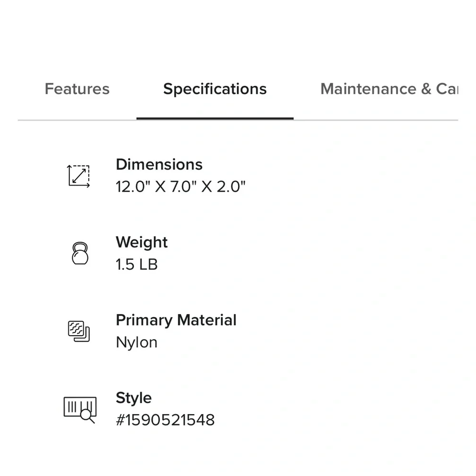476x476 pixels.
Task: Click the diagonal arrow inside dimensions icon
Action: (79, 176)
